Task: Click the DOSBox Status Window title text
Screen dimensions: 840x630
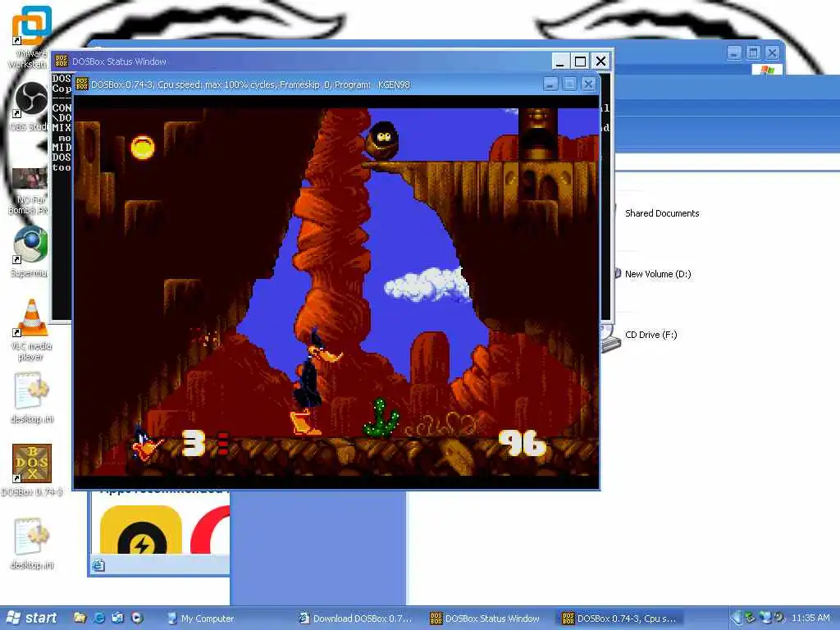Action: point(119,62)
